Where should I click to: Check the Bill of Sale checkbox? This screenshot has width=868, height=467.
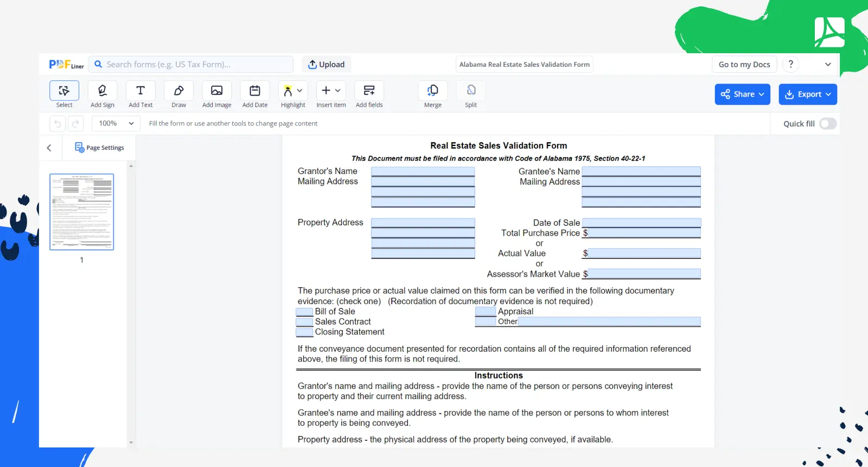click(x=304, y=312)
